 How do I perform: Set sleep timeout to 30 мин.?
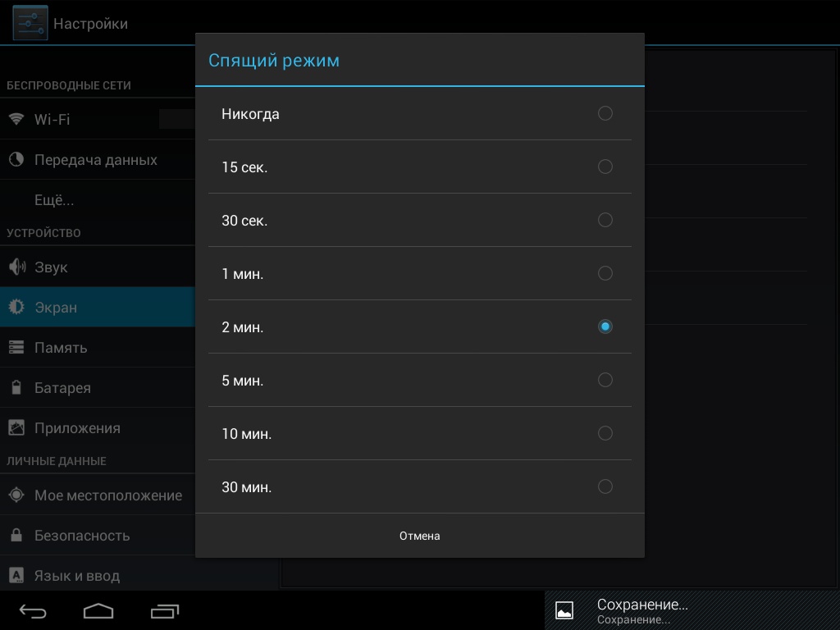pos(605,486)
